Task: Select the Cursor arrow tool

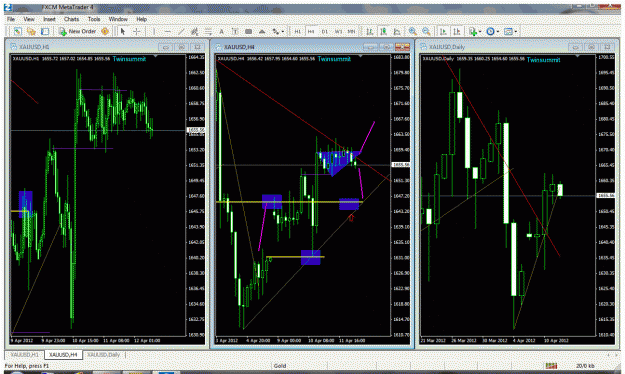Action: coord(123,31)
